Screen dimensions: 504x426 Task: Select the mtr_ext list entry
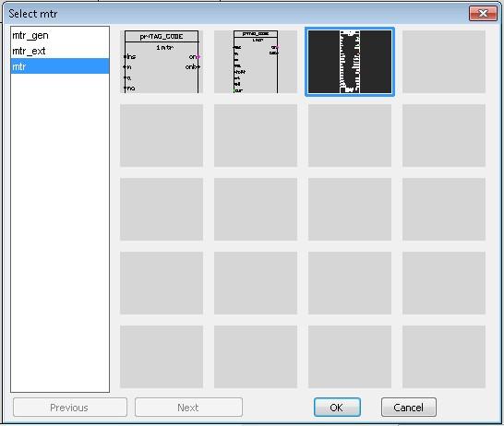point(60,51)
